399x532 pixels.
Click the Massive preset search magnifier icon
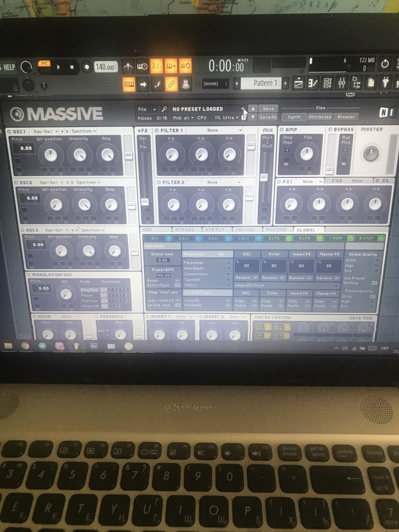[164, 109]
